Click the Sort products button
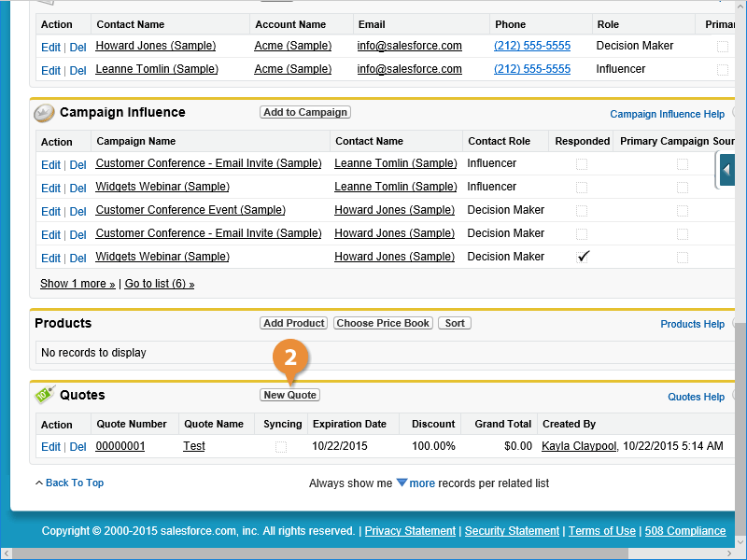Viewport: 747px width, 560px height. pos(455,323)
